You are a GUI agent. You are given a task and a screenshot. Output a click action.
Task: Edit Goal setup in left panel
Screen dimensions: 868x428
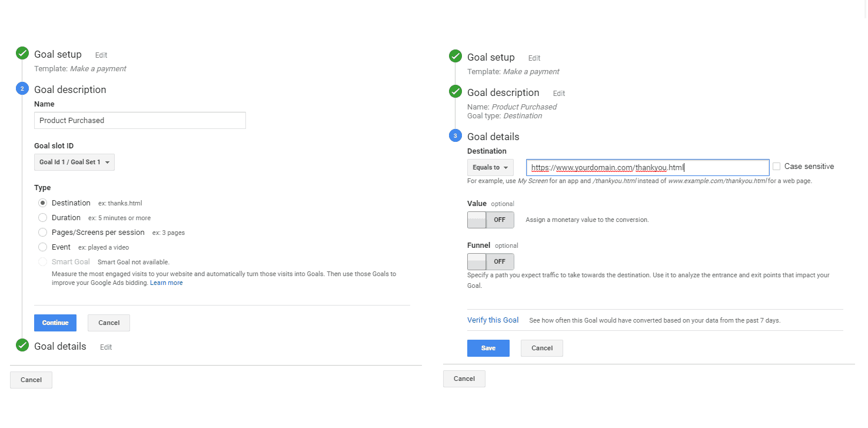(101, 55)
